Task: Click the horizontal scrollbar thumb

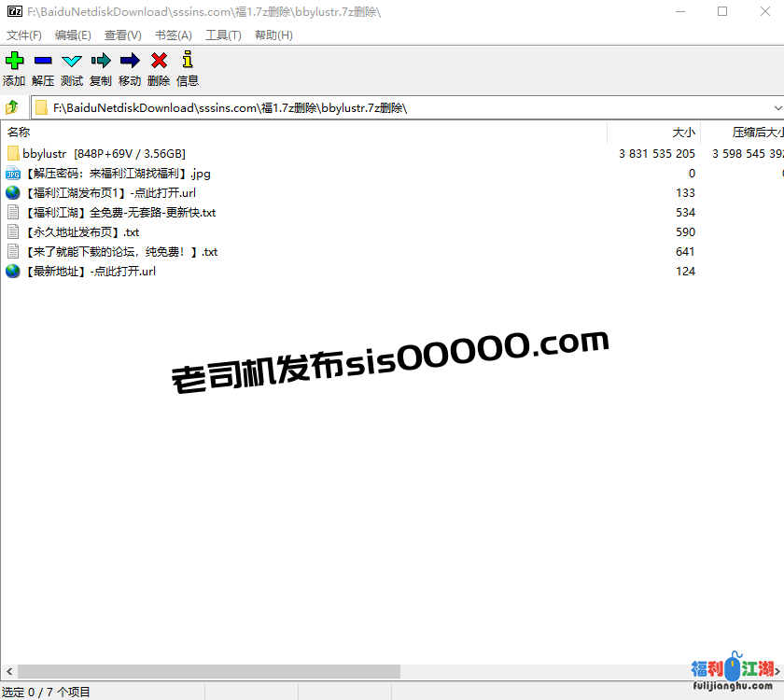Action: tap(209, 671)
